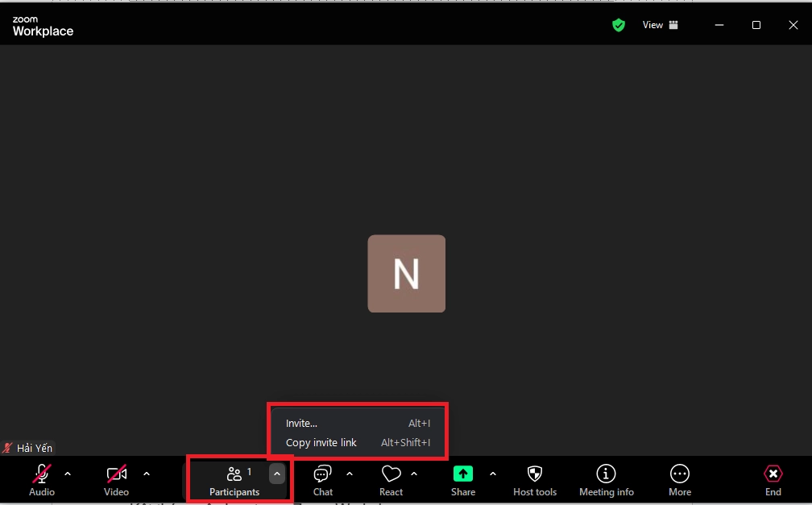Viewport: 812px width, 505px height.
Task: Open the View layout button
Action: point(661,25)
